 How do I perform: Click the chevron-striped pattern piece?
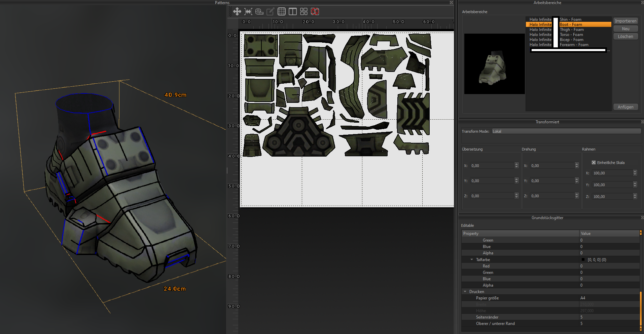click(x=413, y=114)
